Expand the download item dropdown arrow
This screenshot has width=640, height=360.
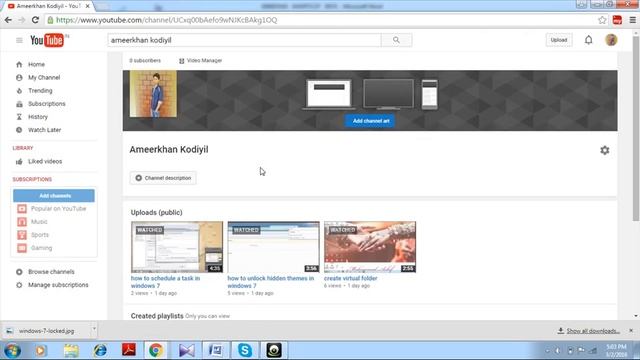[x=93, y=329]
